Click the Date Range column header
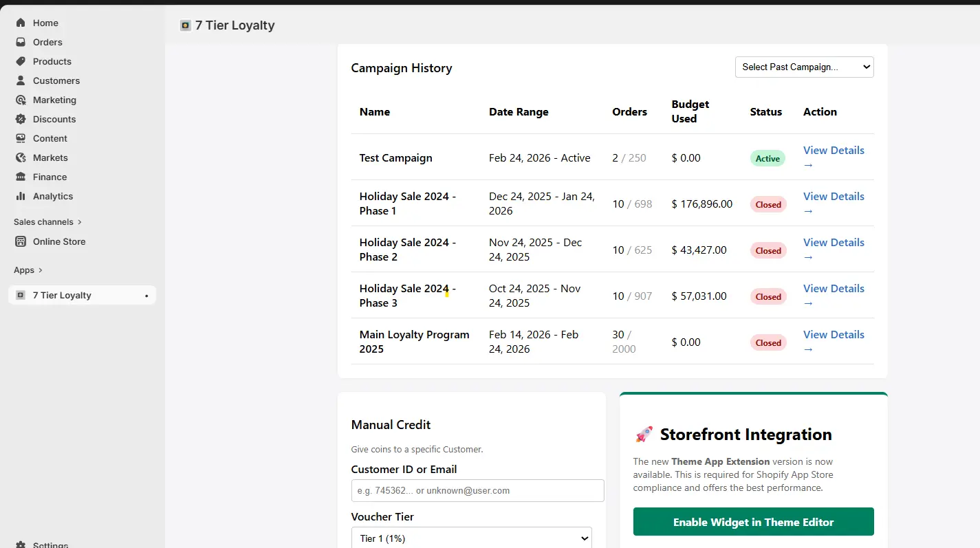The image size is (980, 548). click(x=519, y=111)
